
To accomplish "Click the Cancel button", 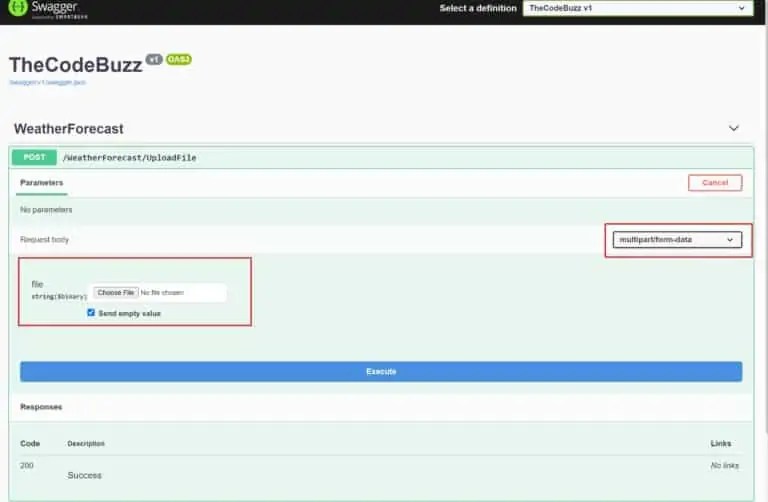I will point(715,183).
